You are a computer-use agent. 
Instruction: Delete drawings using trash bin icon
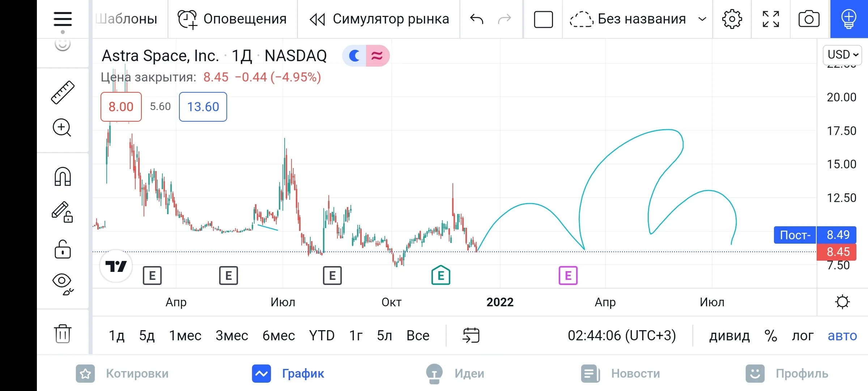click(63, 333)
